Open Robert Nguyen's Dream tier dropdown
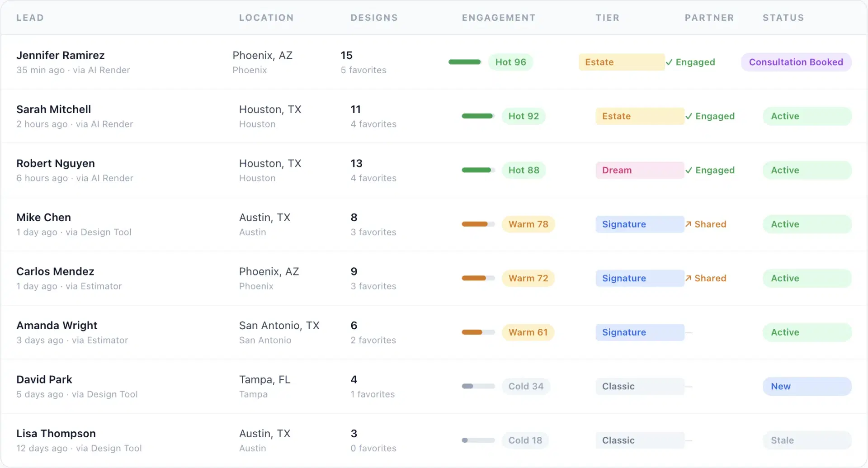Image resolution: width=868 pixels, height=468 pixels. coord(639,170)
